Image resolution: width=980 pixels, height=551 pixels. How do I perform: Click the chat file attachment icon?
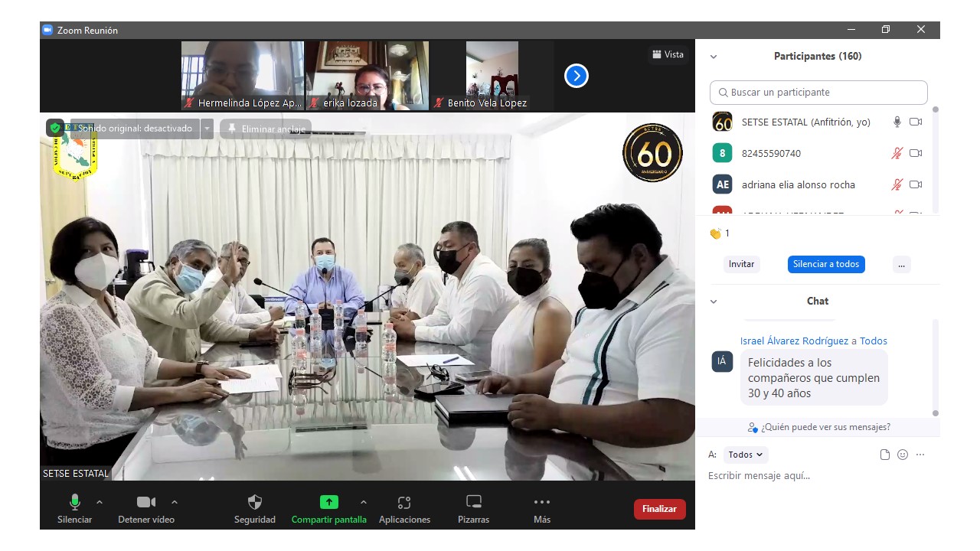885,455
